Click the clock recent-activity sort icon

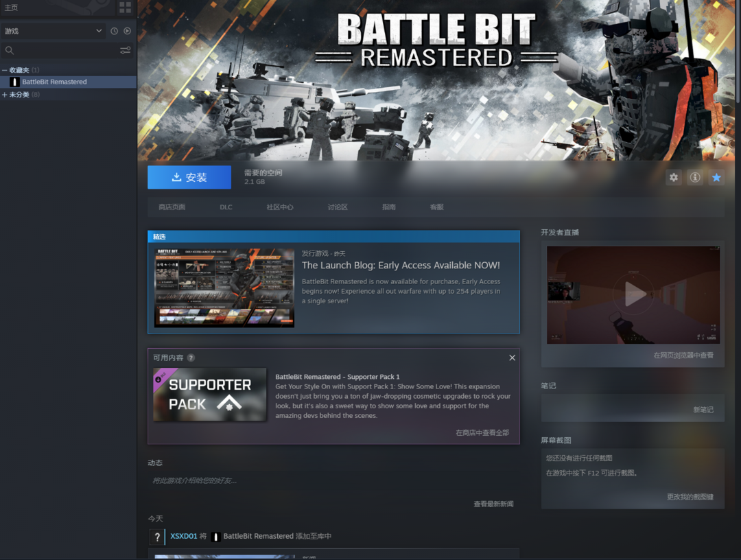coord(114,31)
